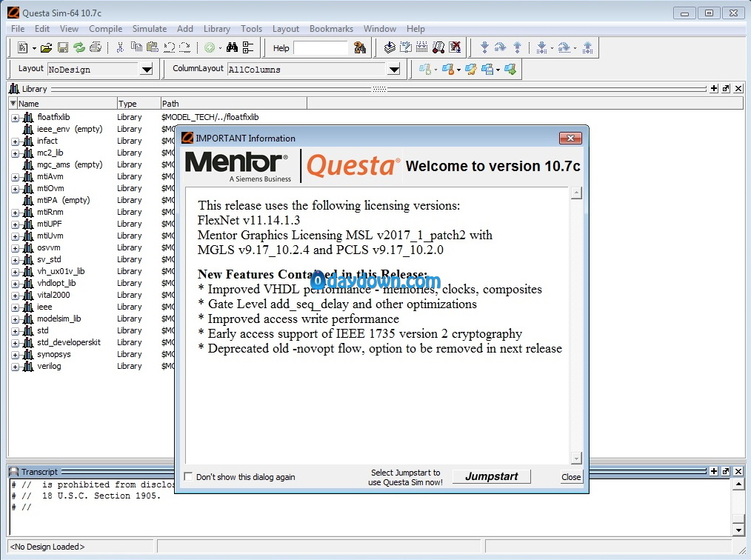Click the Compile toolbar icon

(390, 47)
